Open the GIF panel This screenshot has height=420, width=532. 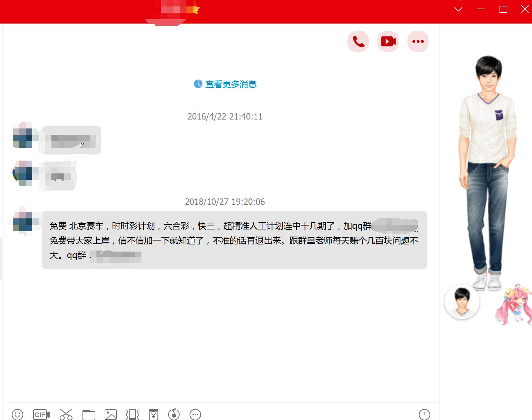[x=40, y=414]
